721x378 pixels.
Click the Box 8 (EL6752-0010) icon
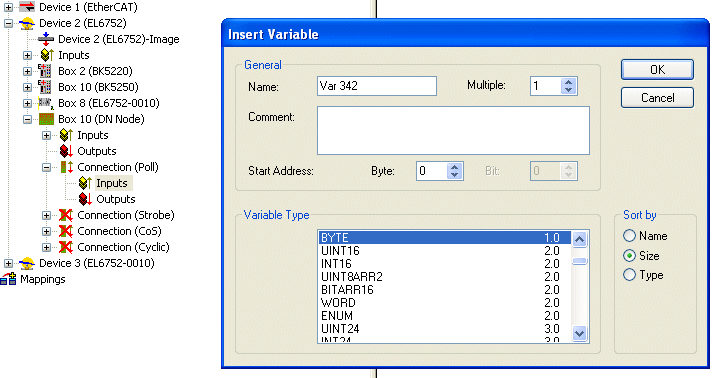click(46, 103)
